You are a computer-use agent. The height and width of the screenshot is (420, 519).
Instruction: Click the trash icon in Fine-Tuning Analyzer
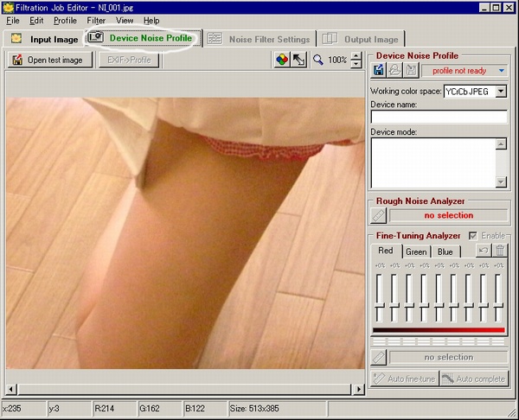tap(500, 251)
